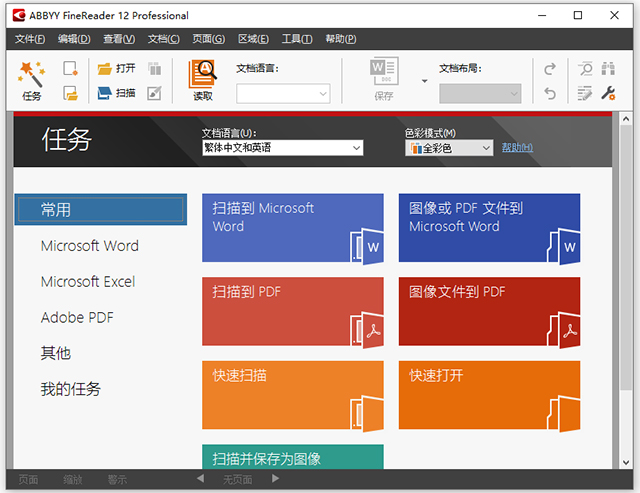Select the Adobe PDF category
This screenshot has width=640, height=493.
(x=77, y=318)
